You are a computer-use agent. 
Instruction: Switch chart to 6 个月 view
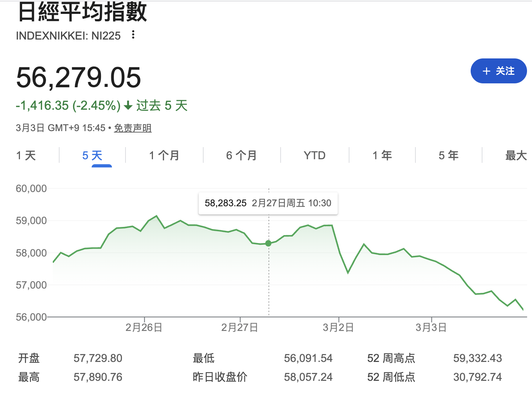(x=241, y=156)
